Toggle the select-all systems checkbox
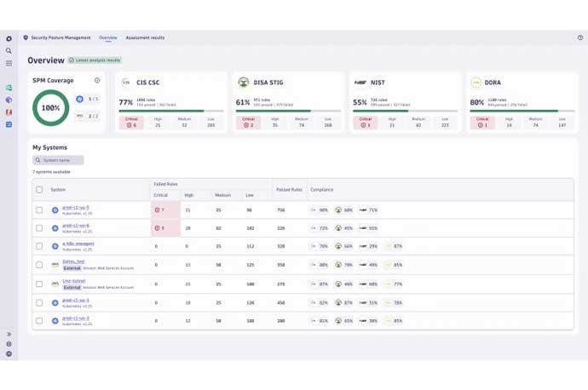This screenshot has width=588, height=390. tap(39, 189)
